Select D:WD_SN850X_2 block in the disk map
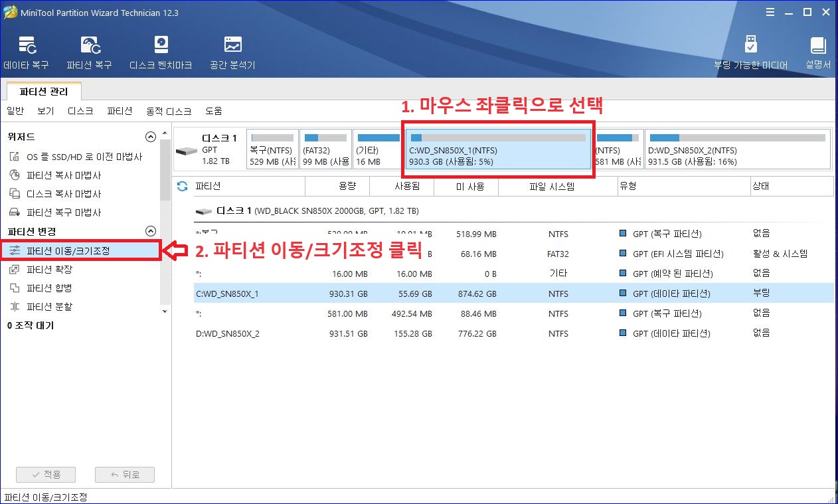The height and width of the screenshot is (504, 838). 738,149
